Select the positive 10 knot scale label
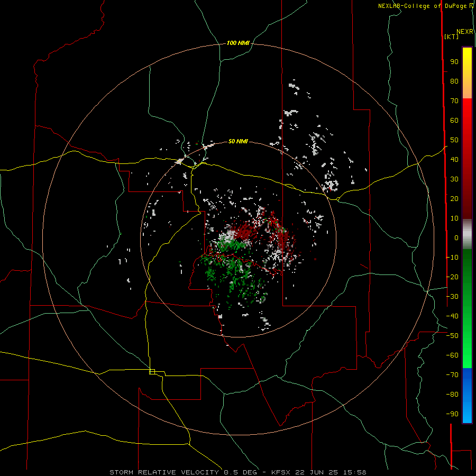Viewport: 476px width, 476px height. tap(454, 218)
